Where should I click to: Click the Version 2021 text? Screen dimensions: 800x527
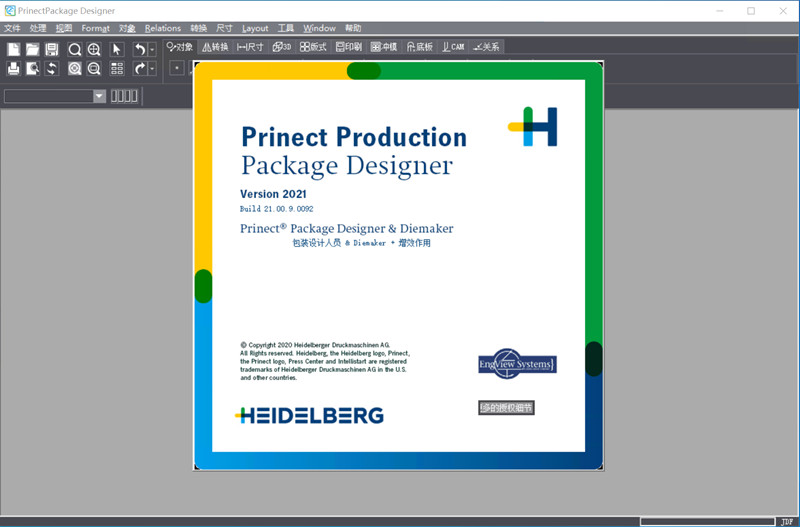coord(273,194)
